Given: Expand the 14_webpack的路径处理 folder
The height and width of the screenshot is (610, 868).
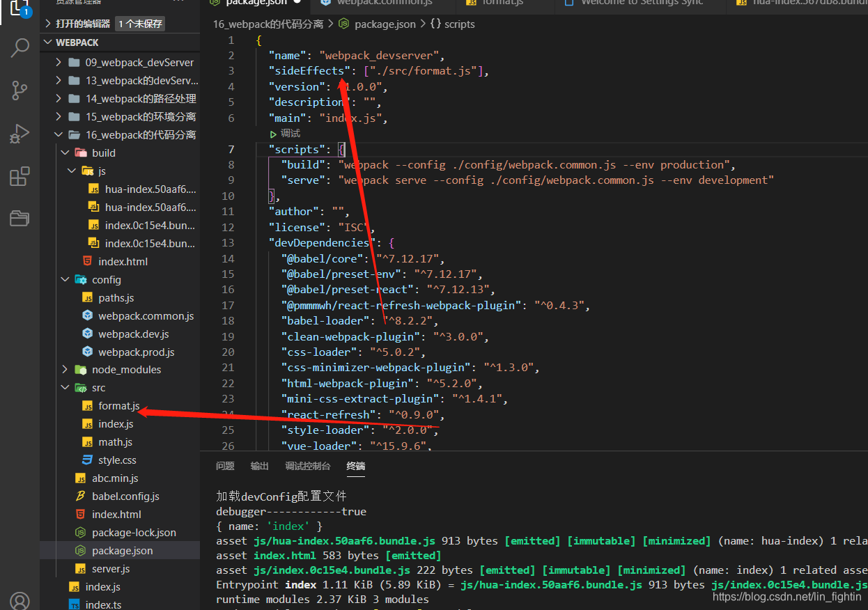Looking at the screenshot, I should [x=59, y=98].
